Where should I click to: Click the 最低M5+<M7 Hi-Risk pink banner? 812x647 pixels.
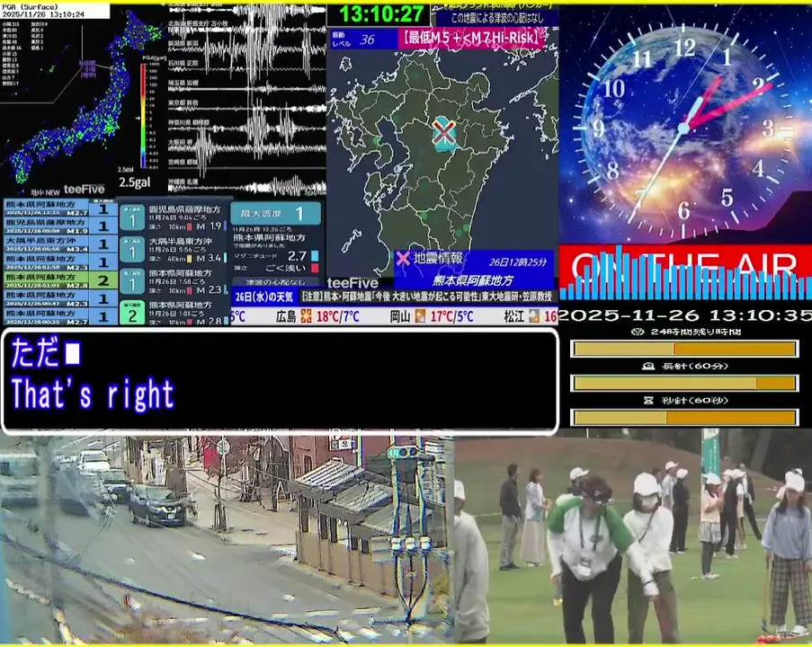(x=472, y=39)
